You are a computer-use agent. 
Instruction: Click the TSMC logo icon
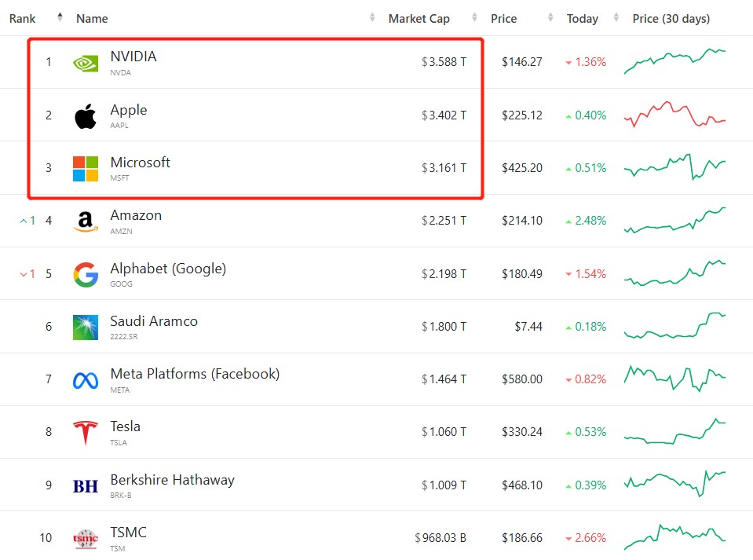pos(86,539)
